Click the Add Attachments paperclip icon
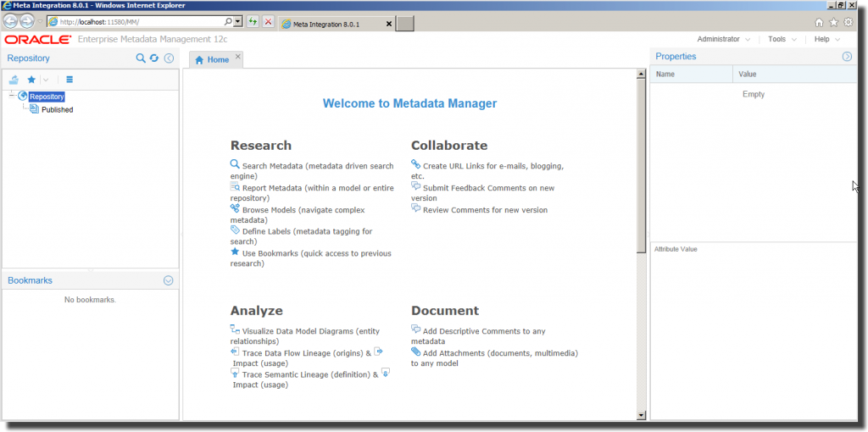Viewport: 868px width, 432px height. tap(415, 352)
